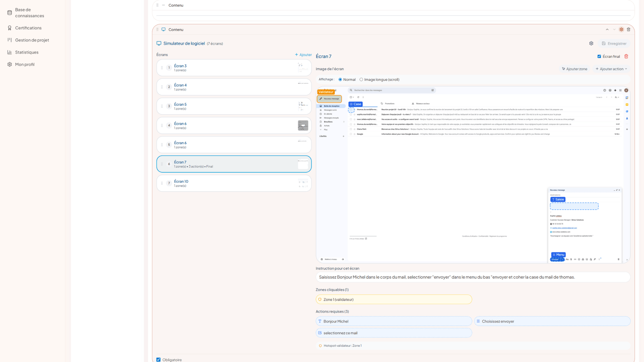Viewport: 644px width, 362px height.
Task: Open the Ajouter action dropdown
Action: (611, 69)
